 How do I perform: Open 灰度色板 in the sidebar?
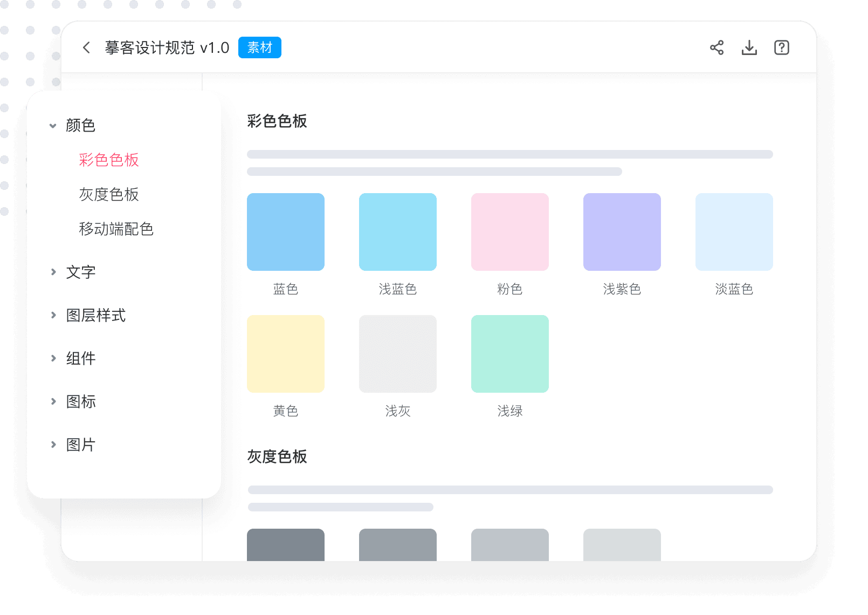(x=109, y=194)
